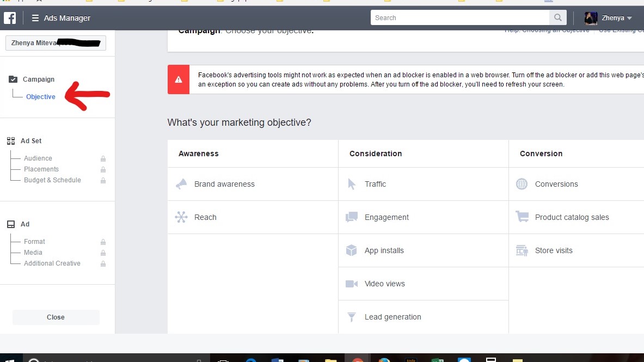
Task: Open the Ad Set section
Action: (x=31, y=141)
